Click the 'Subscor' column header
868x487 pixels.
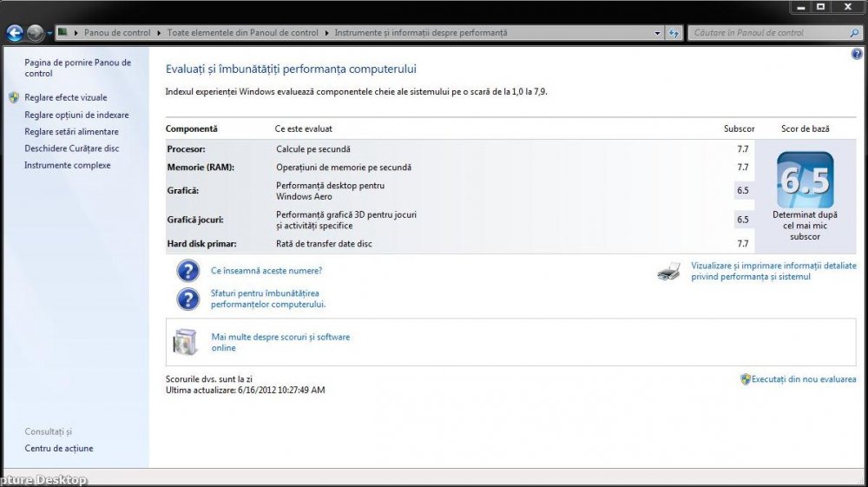click(x=739, y=129)
